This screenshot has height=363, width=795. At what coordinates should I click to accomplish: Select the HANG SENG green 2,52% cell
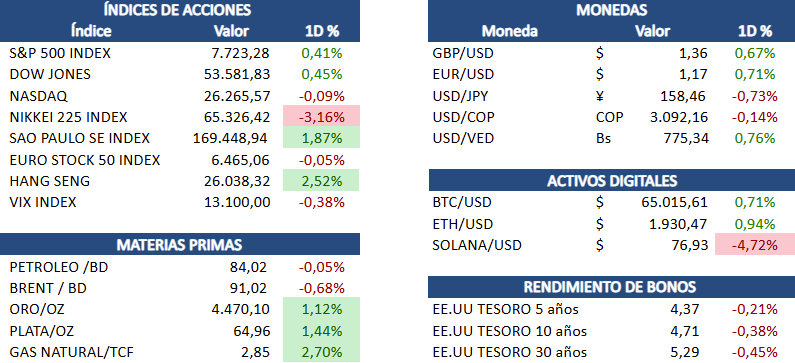(321, 180)
